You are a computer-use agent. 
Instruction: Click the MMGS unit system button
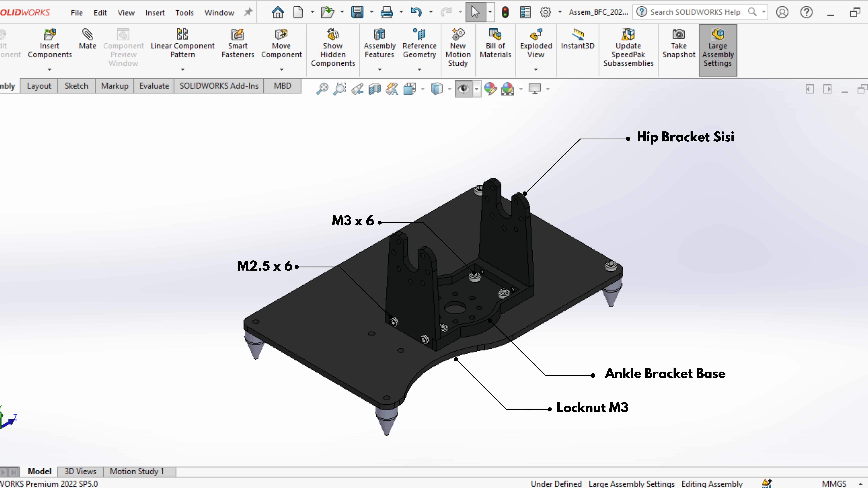(x=834, y=484)
